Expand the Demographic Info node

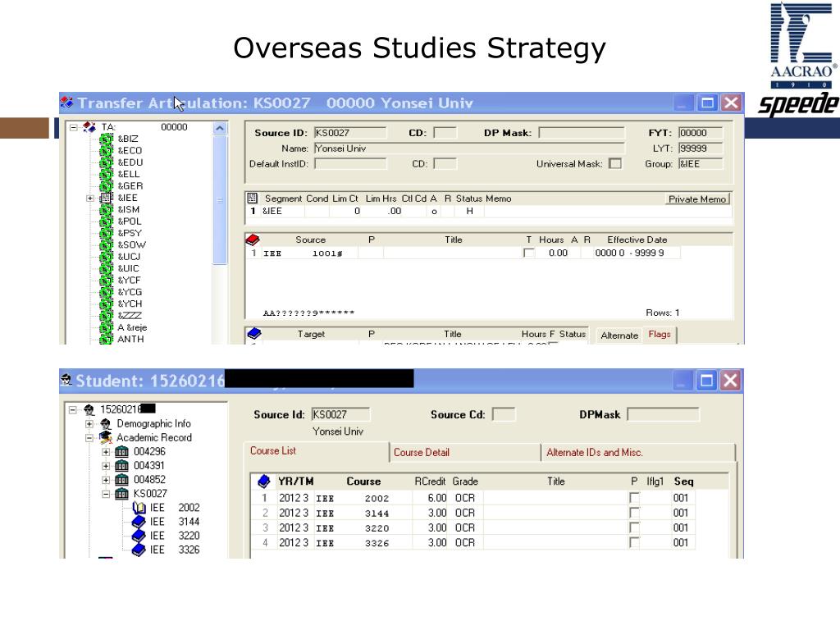click(x=89, y=424)
